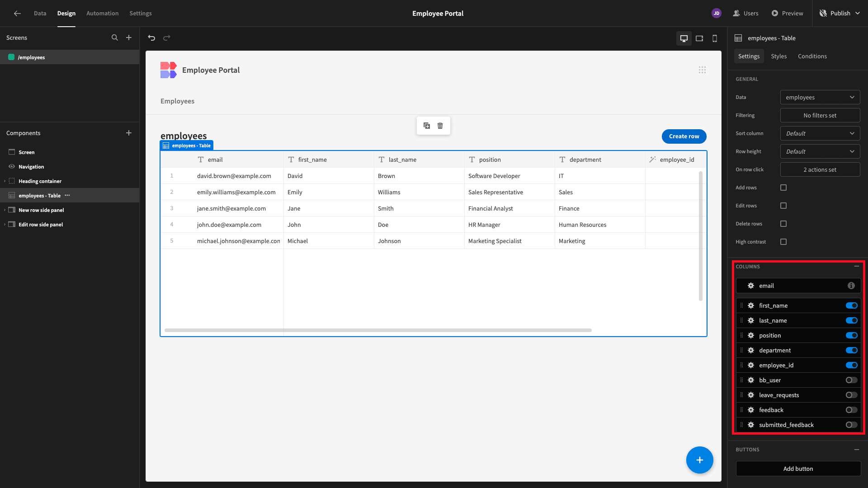Switch to mobile preview icon
The image size is (868, 488).
(x=715, y=38)
